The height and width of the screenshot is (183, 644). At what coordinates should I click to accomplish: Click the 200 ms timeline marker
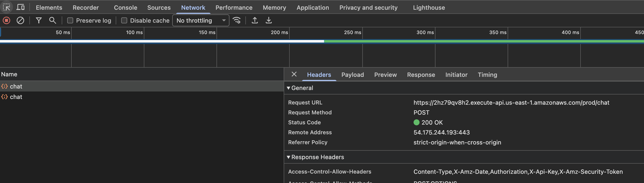coord(279,33)
